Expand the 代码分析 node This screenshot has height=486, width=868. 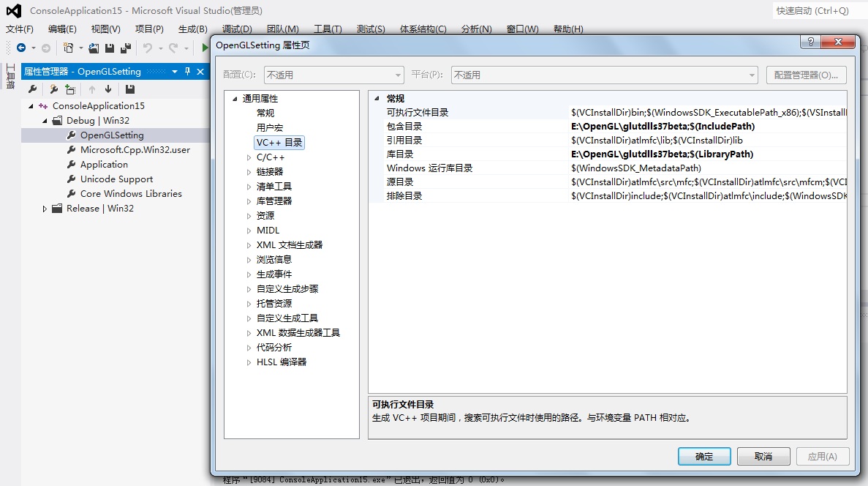(249, 348)
